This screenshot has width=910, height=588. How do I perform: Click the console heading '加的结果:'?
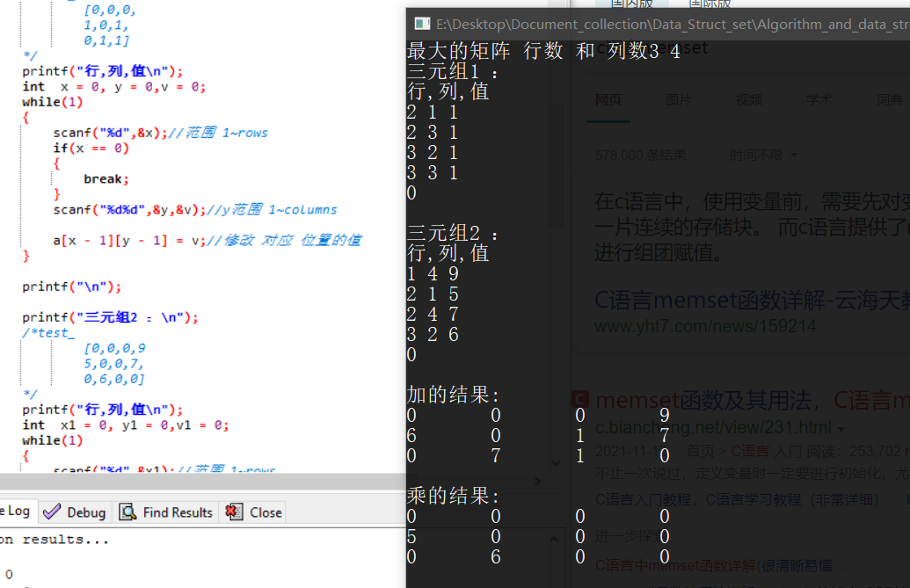(x=454, y=395)
